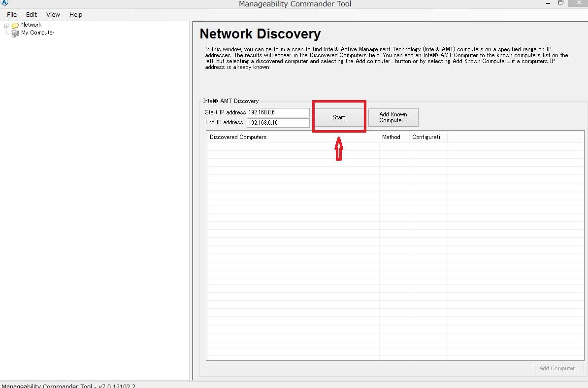The image size is (588, 388).
Task: Click the Add Known Computer button
Action: click(x=393, y=117)
